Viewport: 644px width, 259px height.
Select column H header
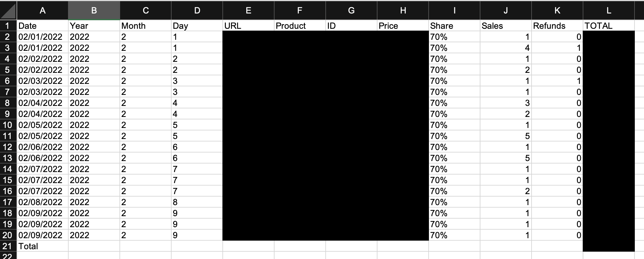pyautogui.click(x=403, y=10)
